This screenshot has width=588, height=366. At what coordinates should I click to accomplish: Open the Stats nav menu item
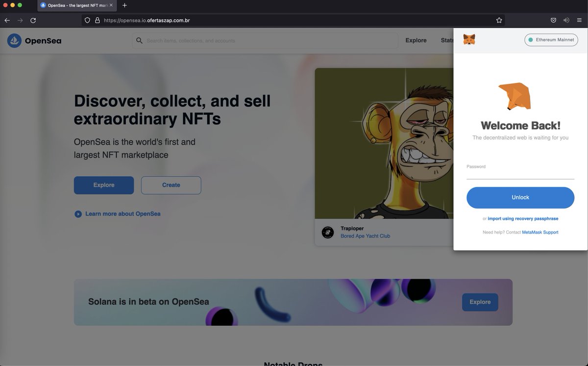coord(447,41)
